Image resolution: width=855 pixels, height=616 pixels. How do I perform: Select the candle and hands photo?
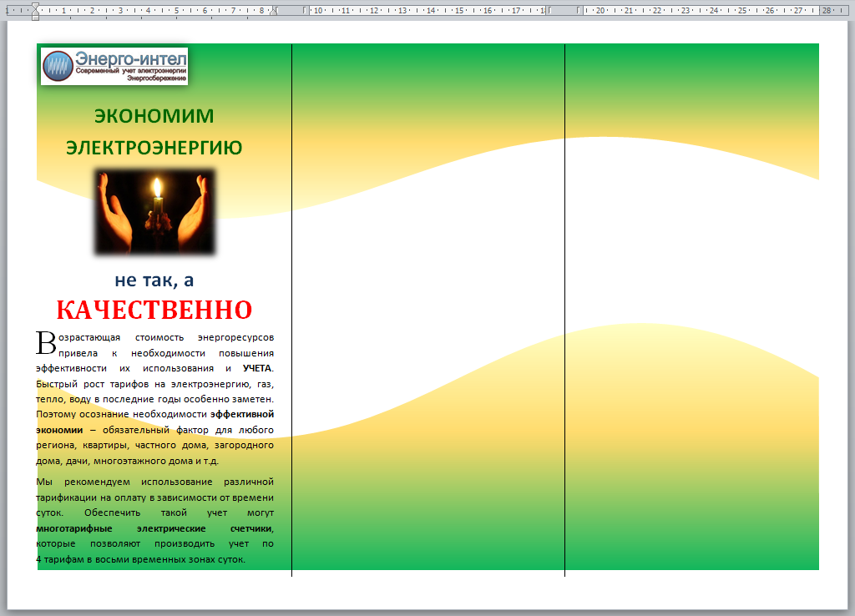154,212
